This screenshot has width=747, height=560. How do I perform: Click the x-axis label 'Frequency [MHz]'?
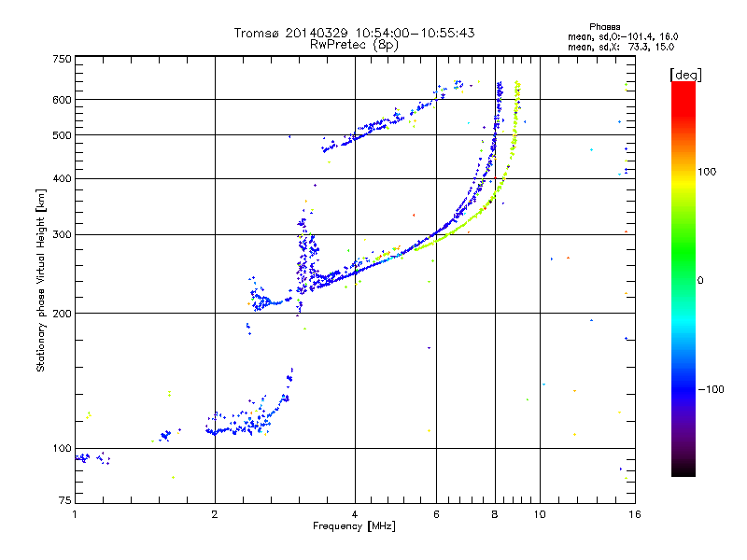pos(354,526)
